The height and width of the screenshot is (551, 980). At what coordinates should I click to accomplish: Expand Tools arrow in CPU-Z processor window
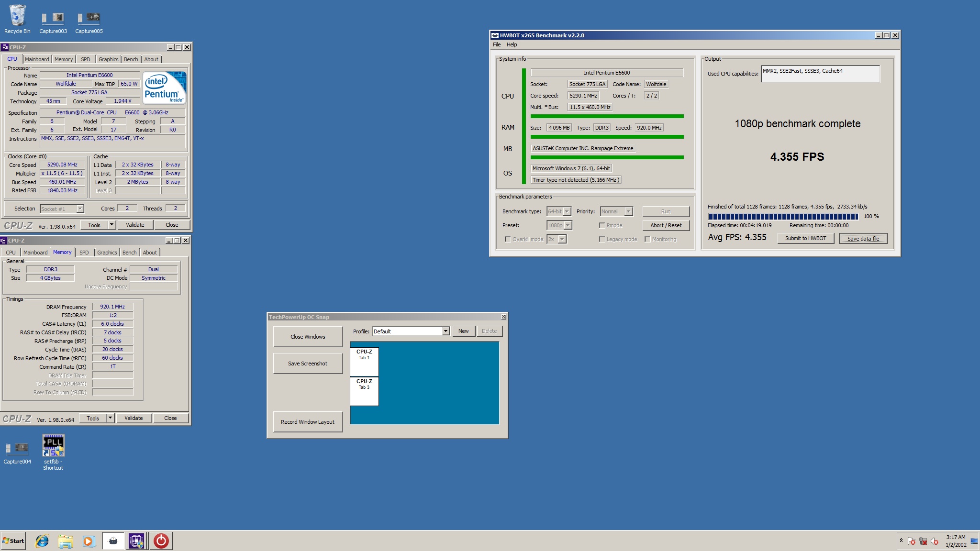click(x=111, y=225)
